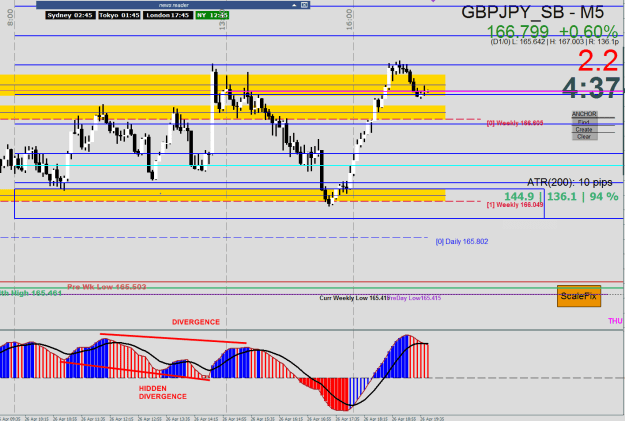Collapse the news reader panel with the up arrow

294,5
